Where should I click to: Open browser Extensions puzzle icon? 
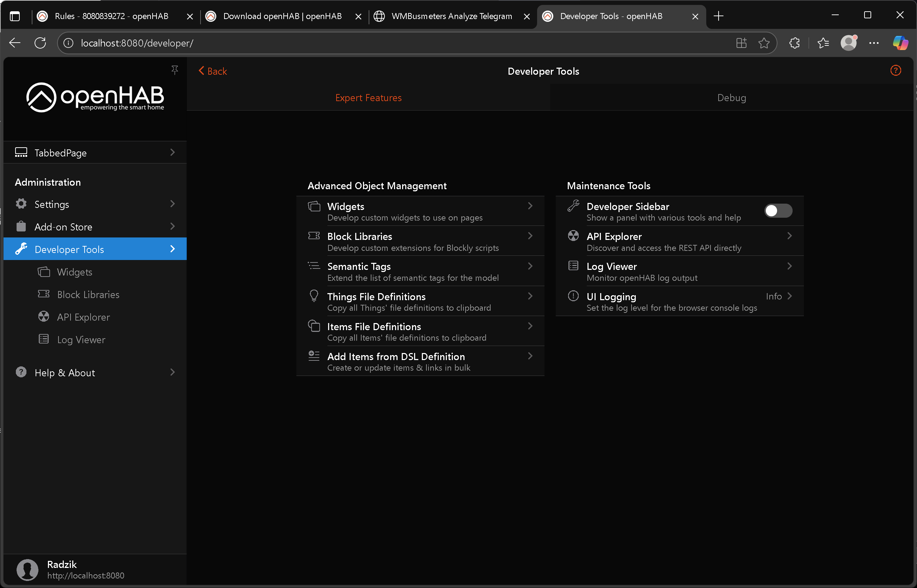(x=794, y=43)
